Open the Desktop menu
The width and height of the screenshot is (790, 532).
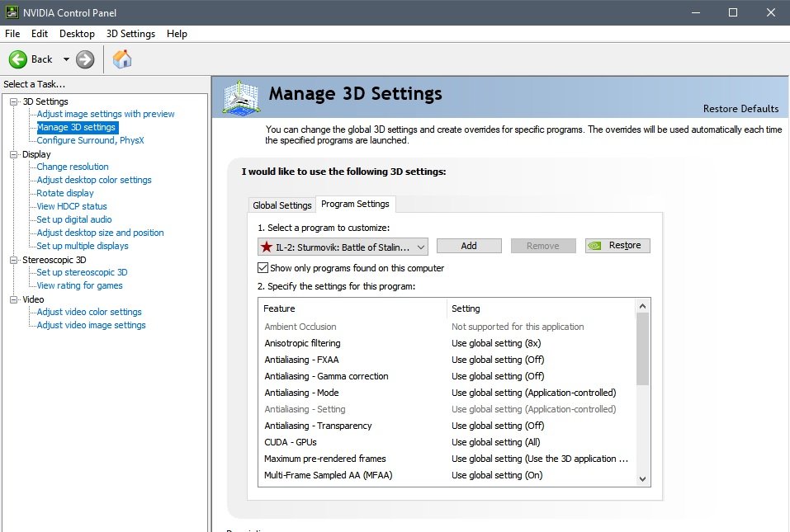pyautogui.click(x=77, y=34)
